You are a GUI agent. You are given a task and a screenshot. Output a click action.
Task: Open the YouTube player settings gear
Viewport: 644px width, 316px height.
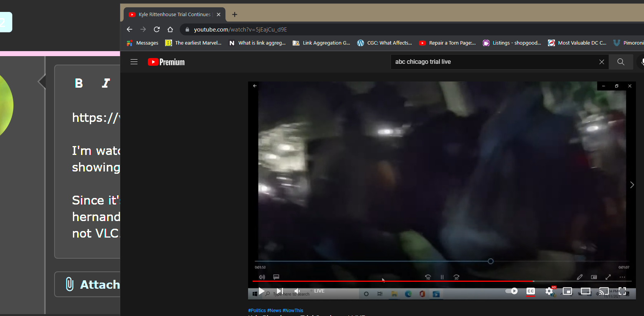tap(550, 291)
